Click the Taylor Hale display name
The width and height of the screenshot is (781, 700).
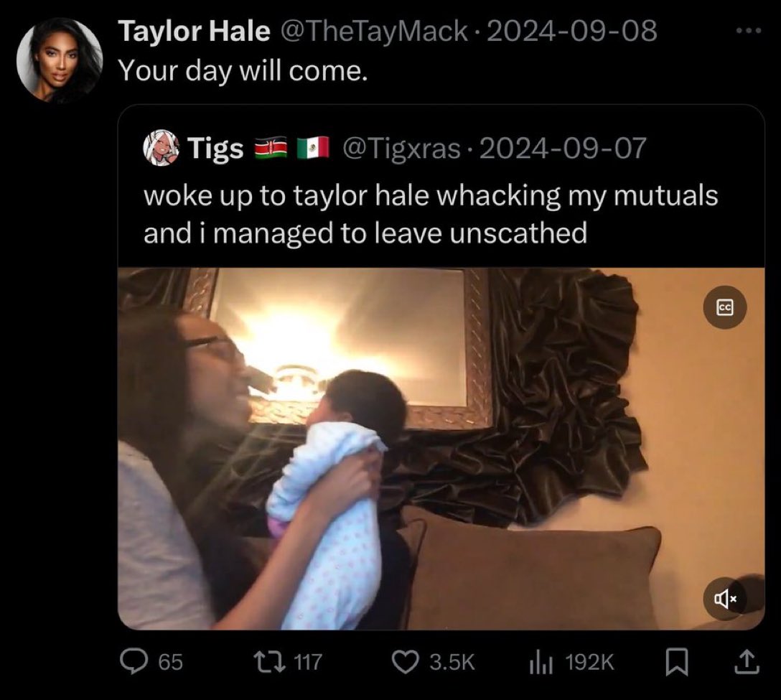coord(195,32)
